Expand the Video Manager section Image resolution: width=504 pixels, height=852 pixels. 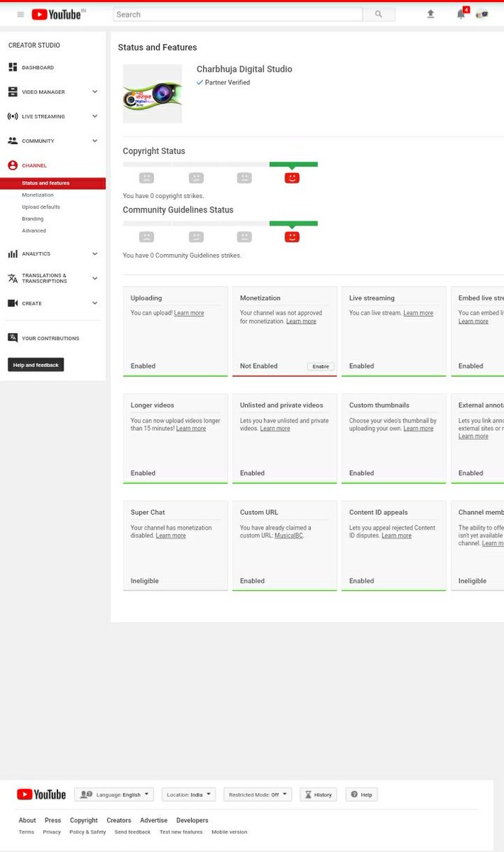coord(94,92)
